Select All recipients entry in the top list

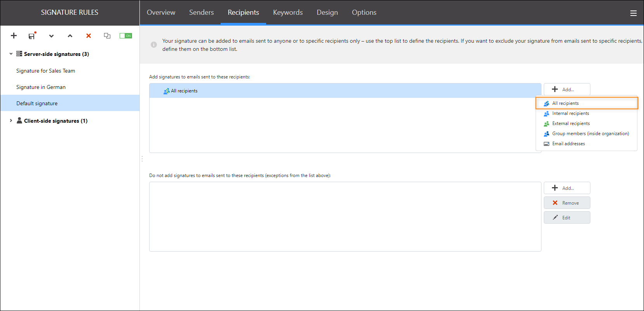coord(184,91)
